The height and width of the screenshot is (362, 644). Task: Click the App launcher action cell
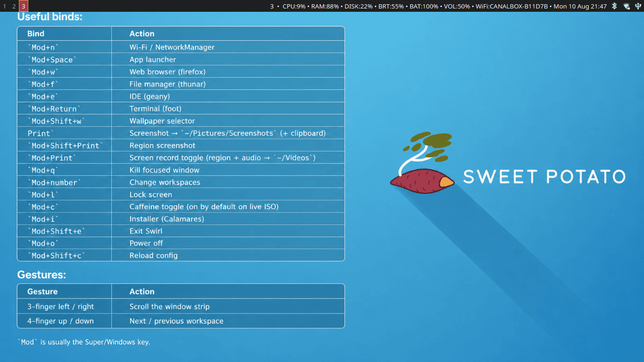(x=228, y=59)
